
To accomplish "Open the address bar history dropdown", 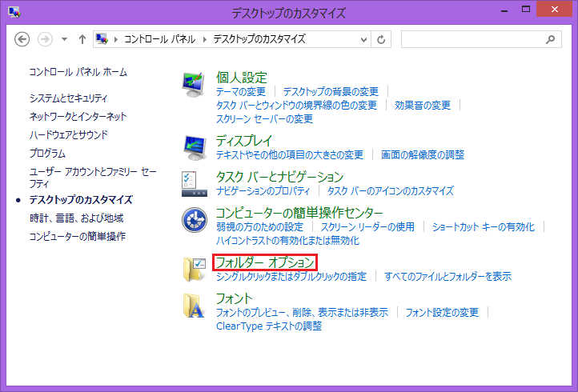I will [363, 39].
